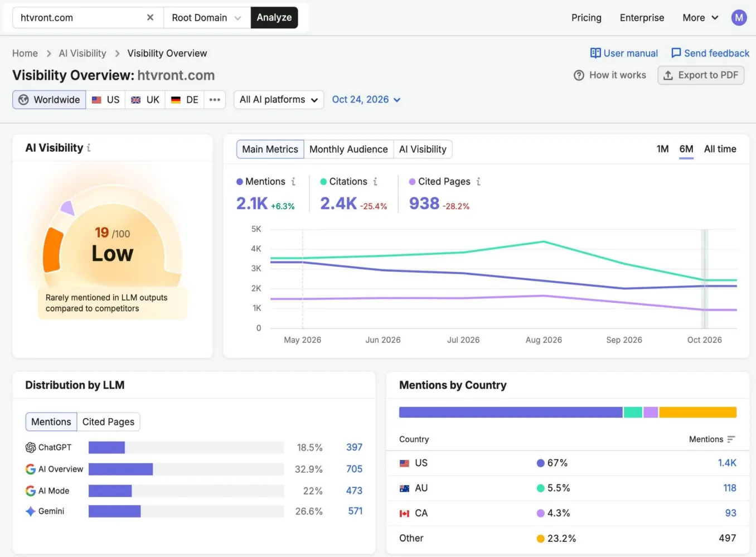
Task: Click How it works link
Action: [610, 75]
